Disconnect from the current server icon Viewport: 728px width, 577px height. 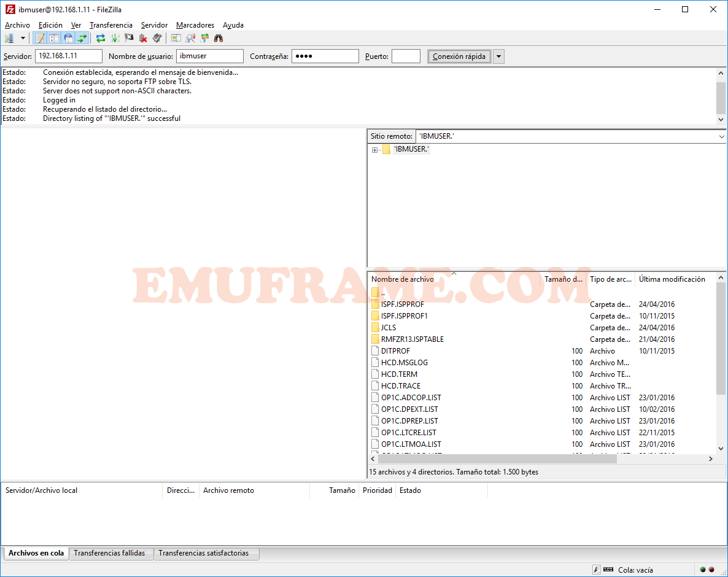[x=143, y=38]
